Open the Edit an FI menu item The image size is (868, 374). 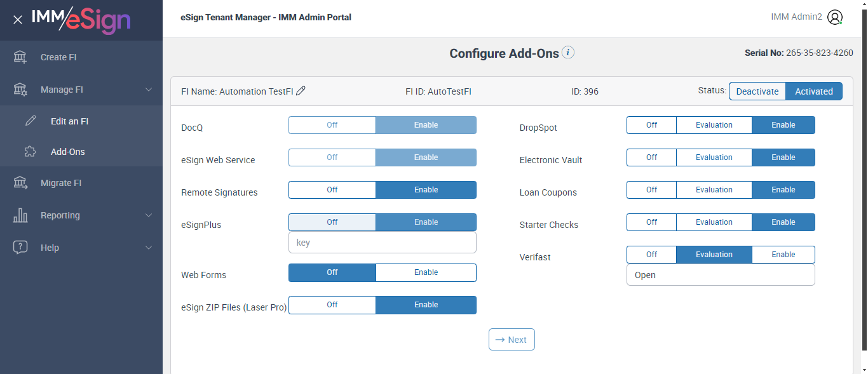click(x=69, y=121)
